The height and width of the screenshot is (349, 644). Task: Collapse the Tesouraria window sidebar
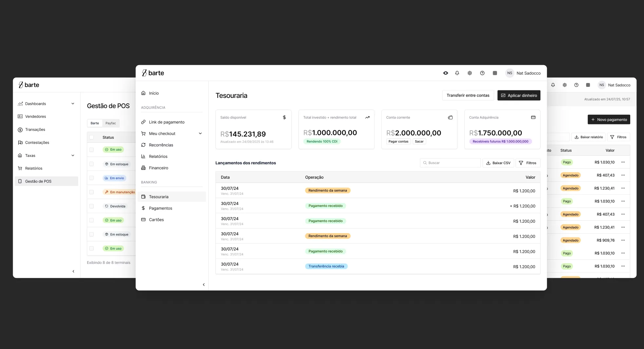[204, 285]
